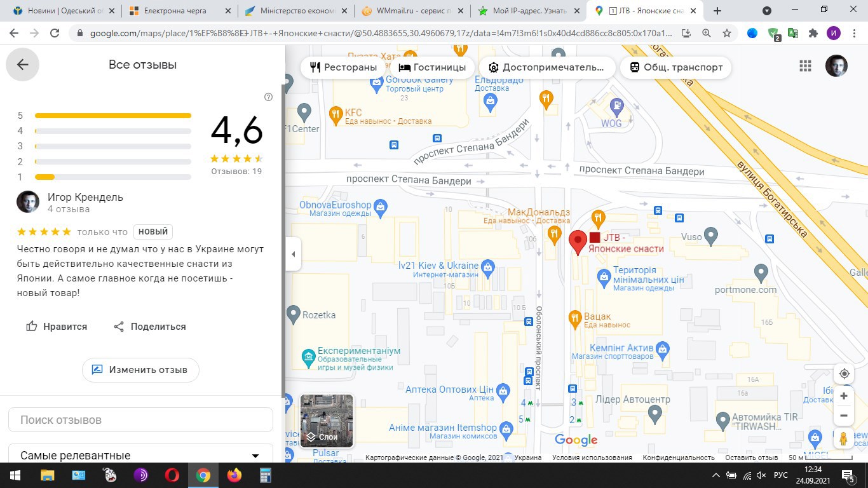Click the Vuso place marker
The image size is (868, 488).
coord(711,236)
